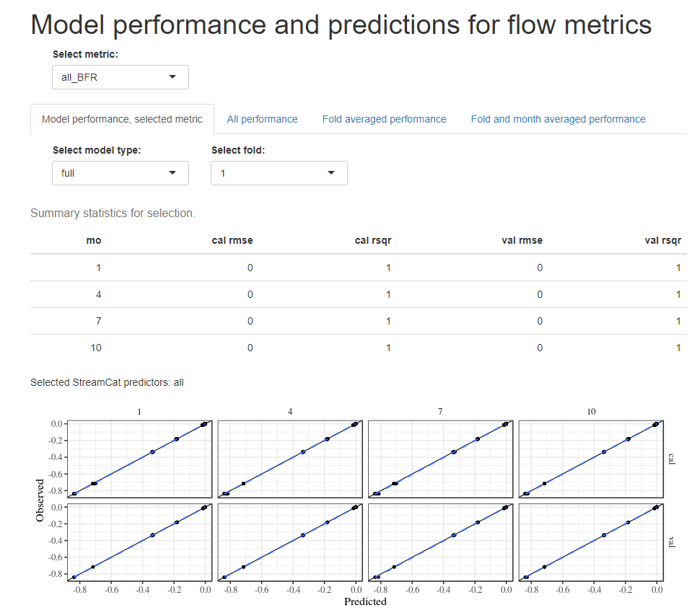Click the Selected StreamCat predictors text
The width and height of the screenshot is (700, 613).
108,382
